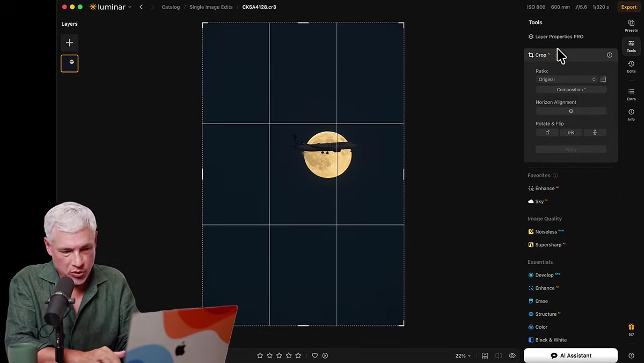The image size is (644, 363).
Task: Open the Develop RAW tool
Action: point(544,275)
